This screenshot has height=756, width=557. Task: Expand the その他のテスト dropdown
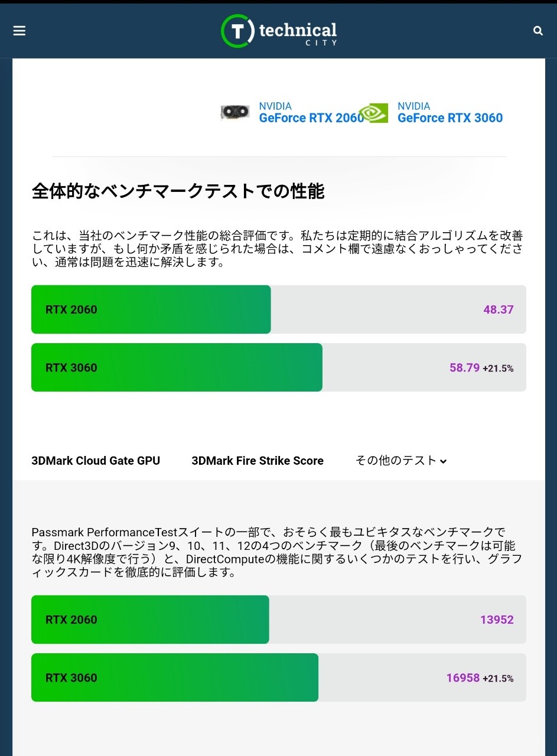(x=396, y=461)
